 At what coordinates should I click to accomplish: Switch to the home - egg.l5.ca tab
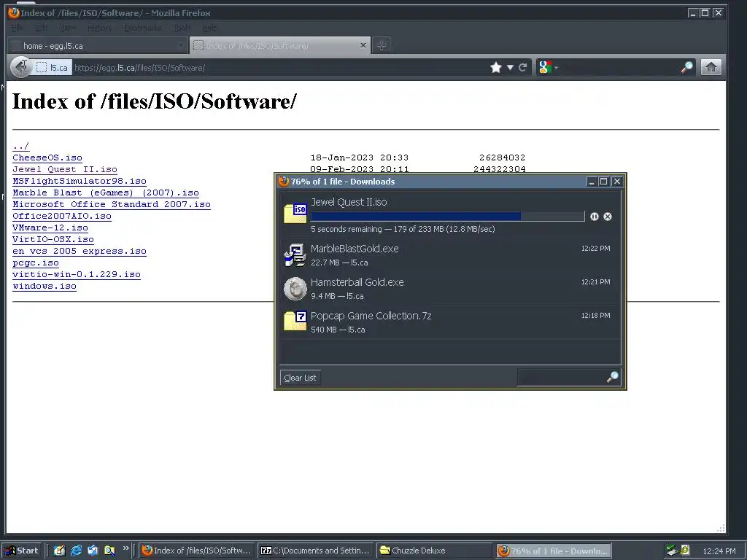pos(98,46)
